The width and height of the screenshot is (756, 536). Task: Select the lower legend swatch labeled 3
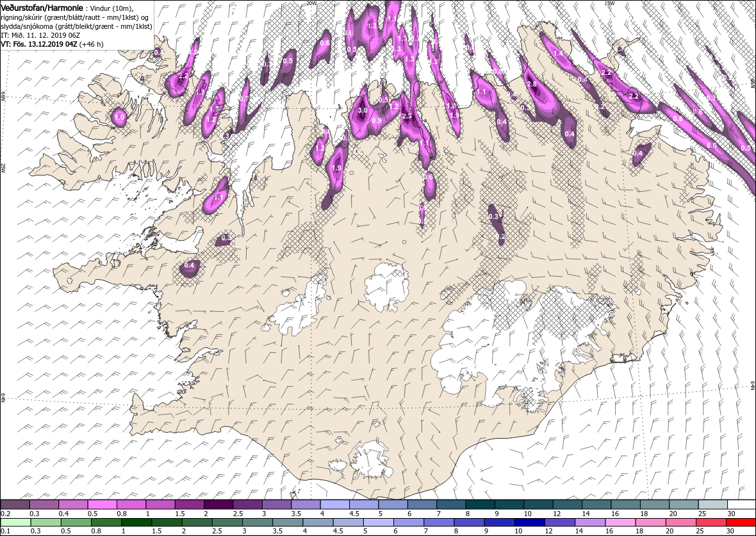pos(258,523)
